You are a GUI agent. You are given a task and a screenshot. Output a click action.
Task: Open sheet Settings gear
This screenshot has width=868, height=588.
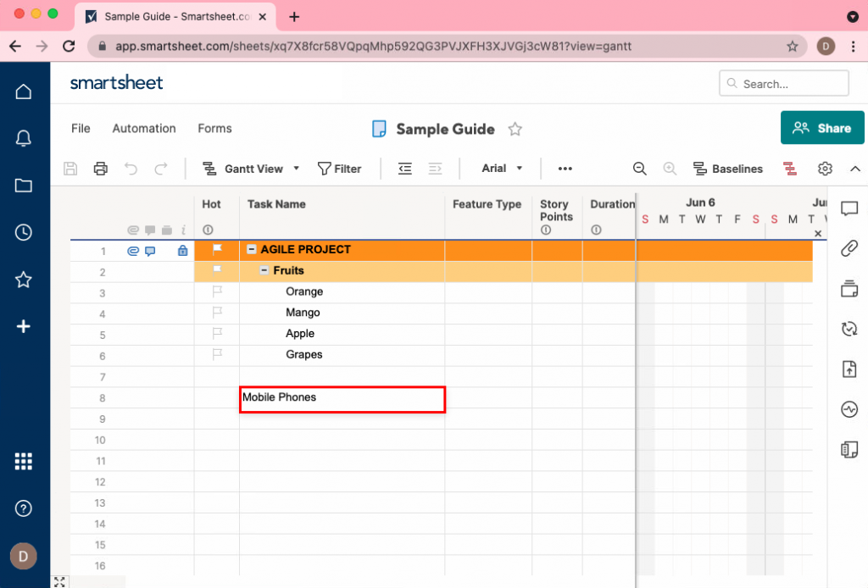pos(825,169)
